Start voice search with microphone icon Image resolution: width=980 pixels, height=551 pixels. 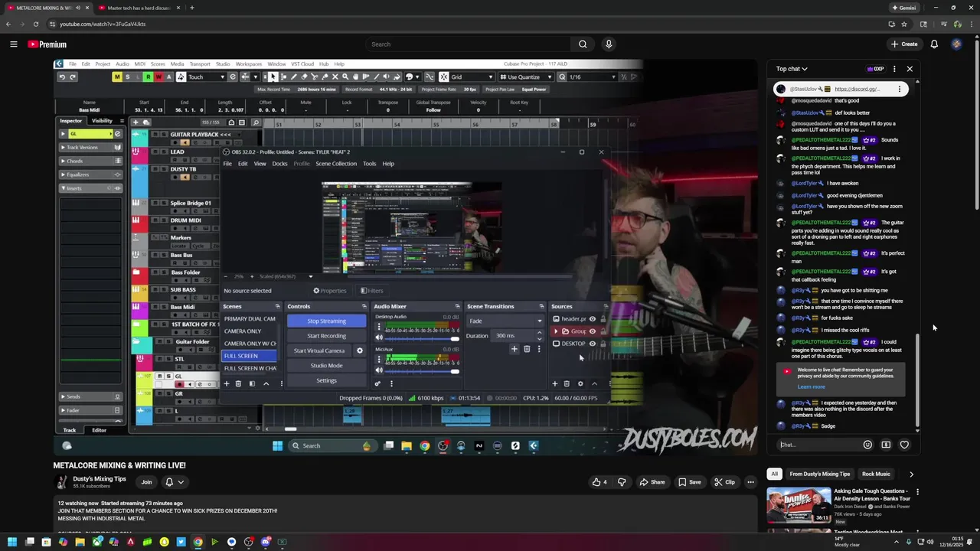(x=609, y=44)
